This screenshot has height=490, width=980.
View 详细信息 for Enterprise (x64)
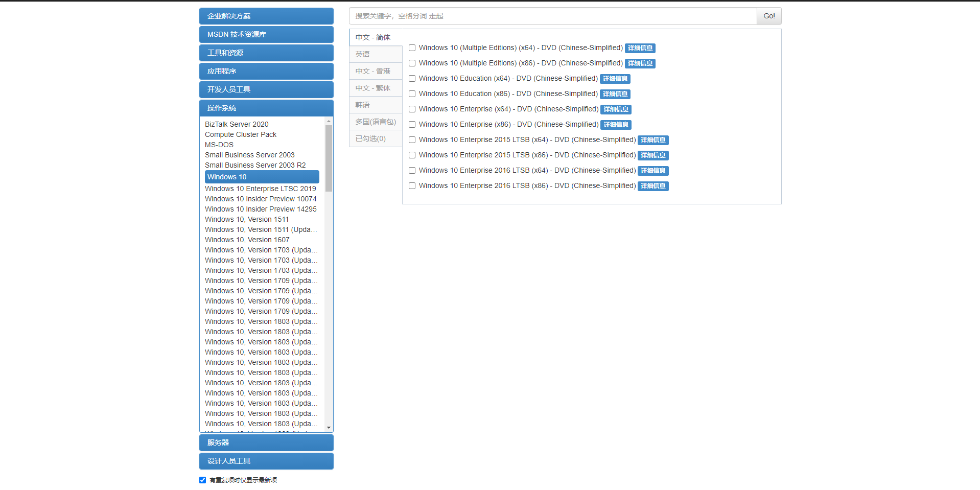click(x=616, y=109)
